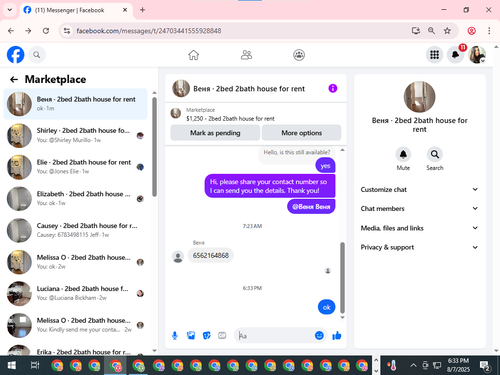Click the weather thermometer taskbar icon

[x=393, y=365]
